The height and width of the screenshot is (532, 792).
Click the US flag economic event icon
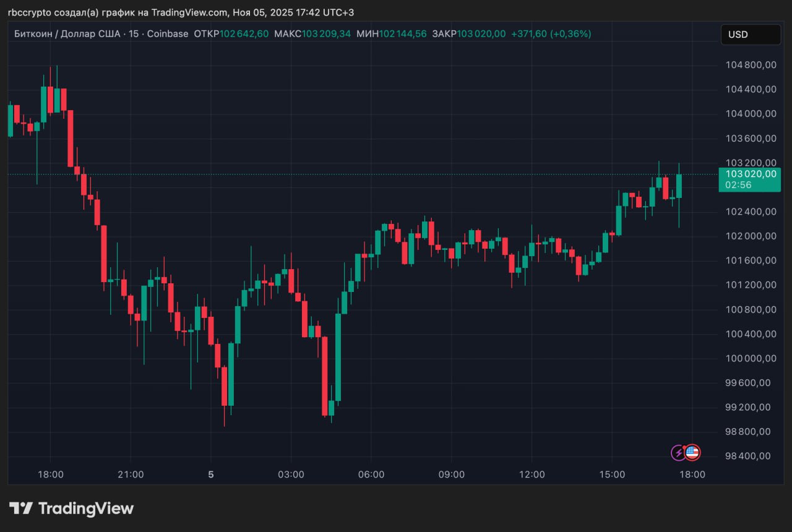(x=692, y=453)
